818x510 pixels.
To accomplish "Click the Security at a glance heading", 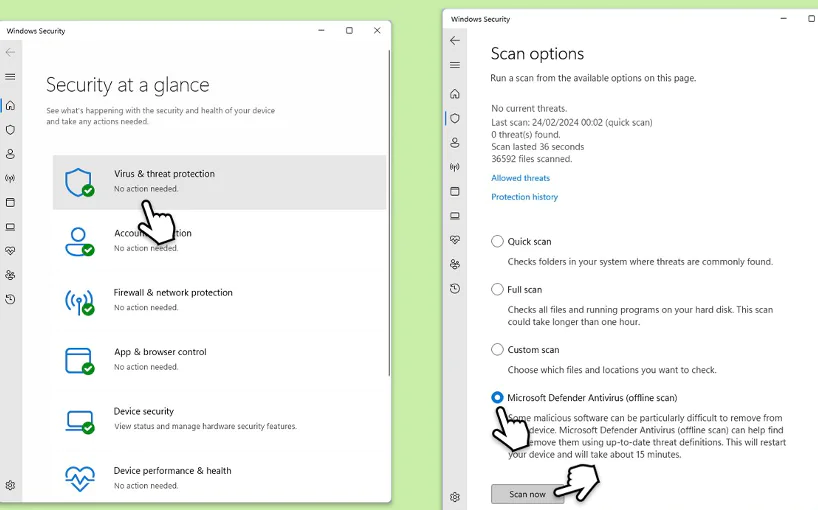I will pos(127,85).
